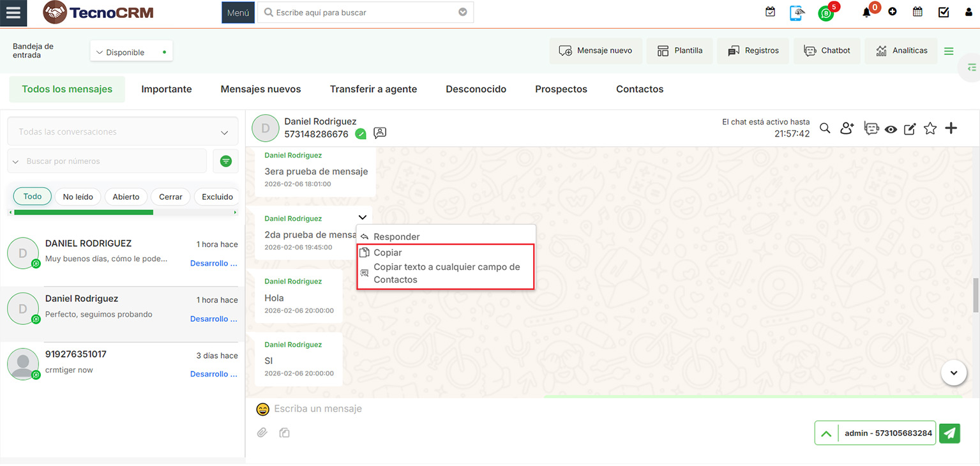Select the 'No leído' filter chip
Screen dimensions: 980x466
[x=78, y=197]
